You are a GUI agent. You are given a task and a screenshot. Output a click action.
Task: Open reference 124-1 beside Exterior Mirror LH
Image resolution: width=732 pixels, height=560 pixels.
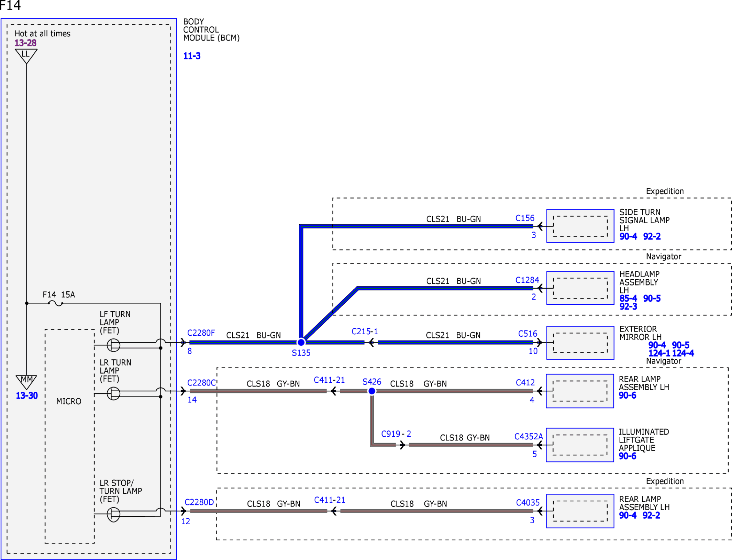(659, 353)
